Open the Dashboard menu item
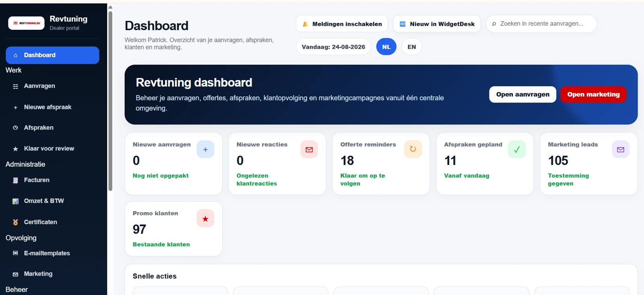Screen dimensions: 644x295 [52, 55]
